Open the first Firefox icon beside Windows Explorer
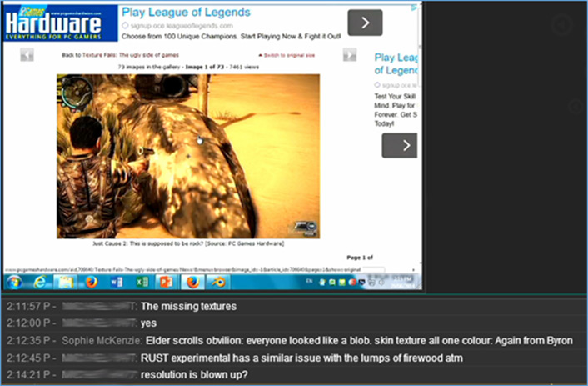This screenshot has height=386, width=588. pyautogui.click(x=91, y=282)
